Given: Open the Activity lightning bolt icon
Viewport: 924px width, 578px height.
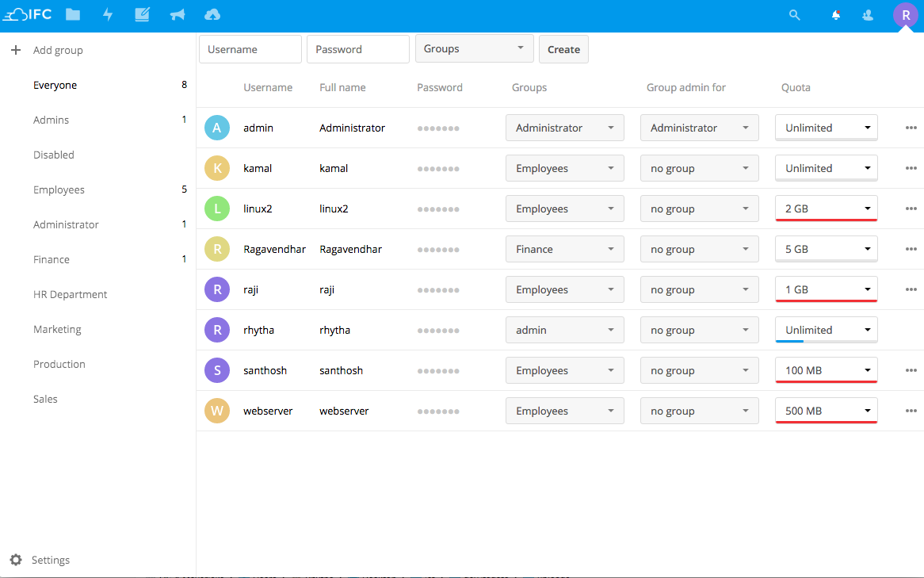Looking at the screenshot, I should 108,15.
